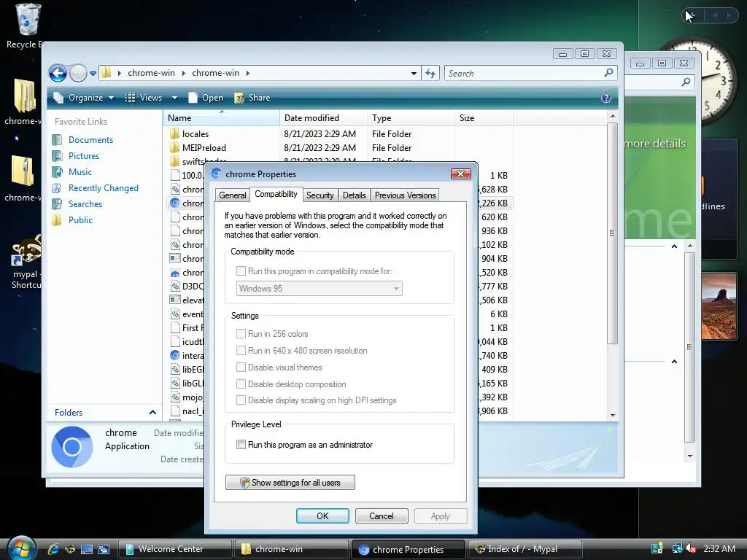Click the Forward arrow in Explorer
The height and width of the screenshot is (560, 747).
click(78, 74)
